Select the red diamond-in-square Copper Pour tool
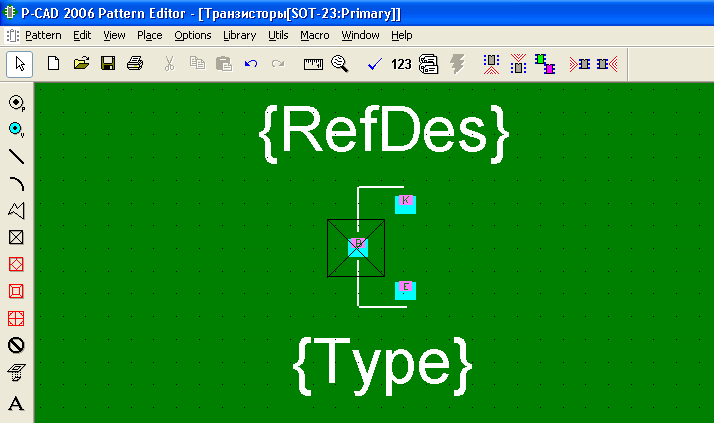Screen dimensions: 714x423 16,264
